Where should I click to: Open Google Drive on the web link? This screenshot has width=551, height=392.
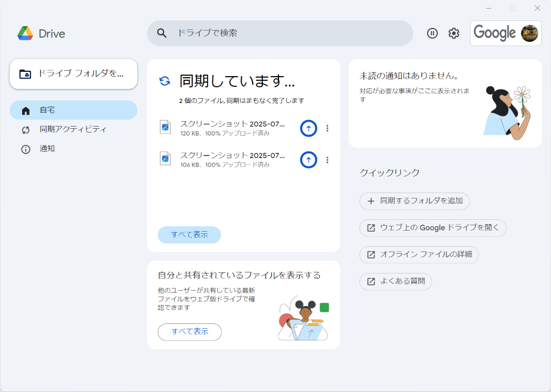432,228
